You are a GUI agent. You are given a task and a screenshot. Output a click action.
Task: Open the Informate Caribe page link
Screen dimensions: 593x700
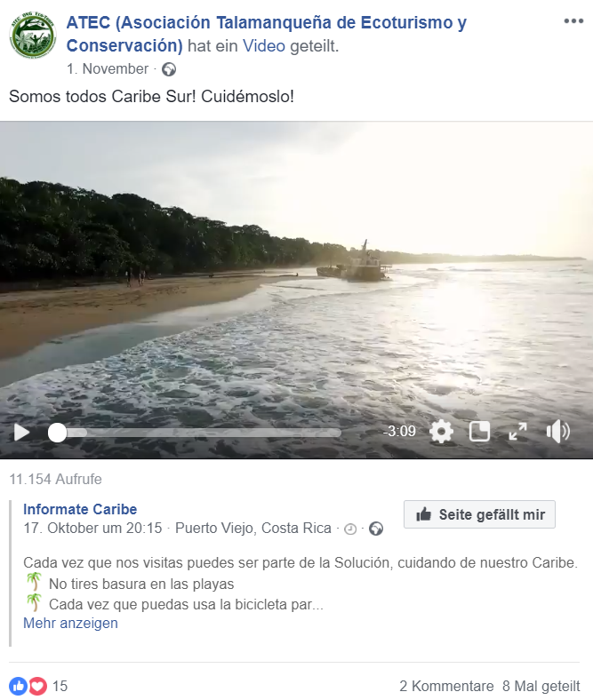point(80,509)
